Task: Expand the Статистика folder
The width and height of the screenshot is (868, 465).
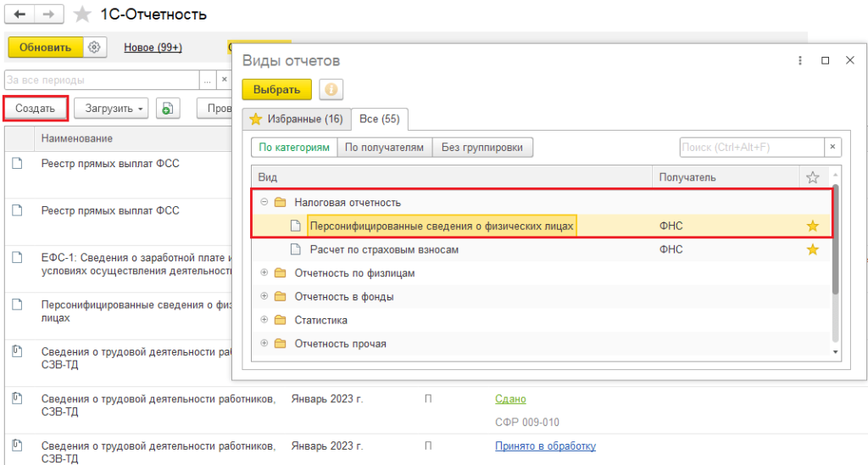Action: pos(264,320)
